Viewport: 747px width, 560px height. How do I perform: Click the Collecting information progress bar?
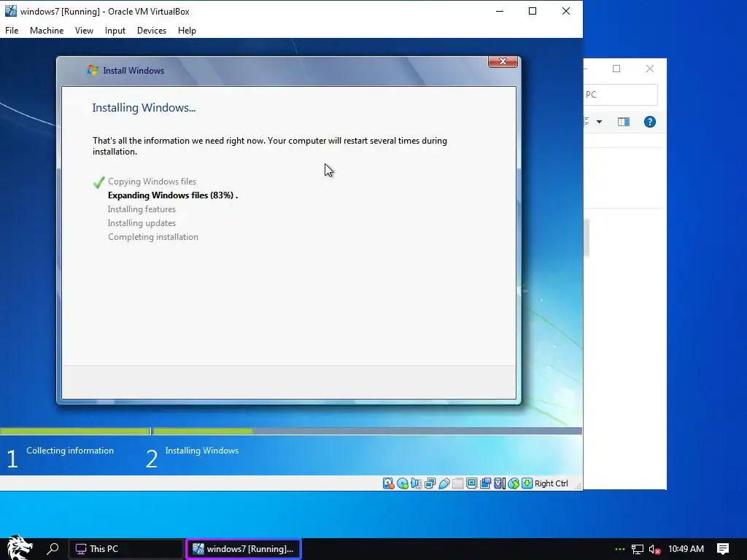click(x=75, y=431)
